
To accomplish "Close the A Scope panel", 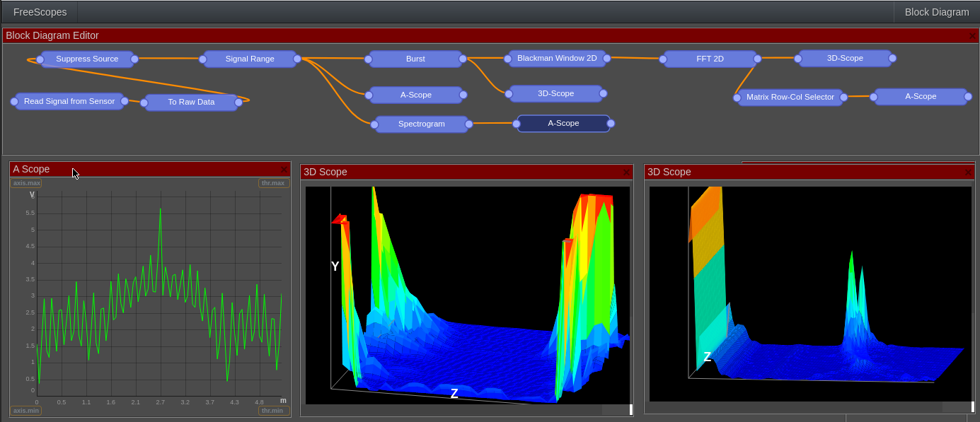I will [x=284, y=170].
